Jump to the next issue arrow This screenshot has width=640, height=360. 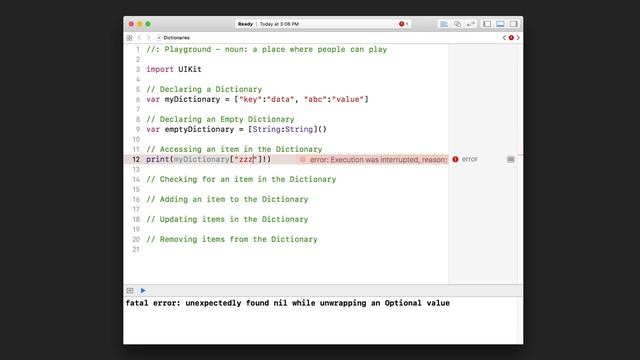[518, 38]
